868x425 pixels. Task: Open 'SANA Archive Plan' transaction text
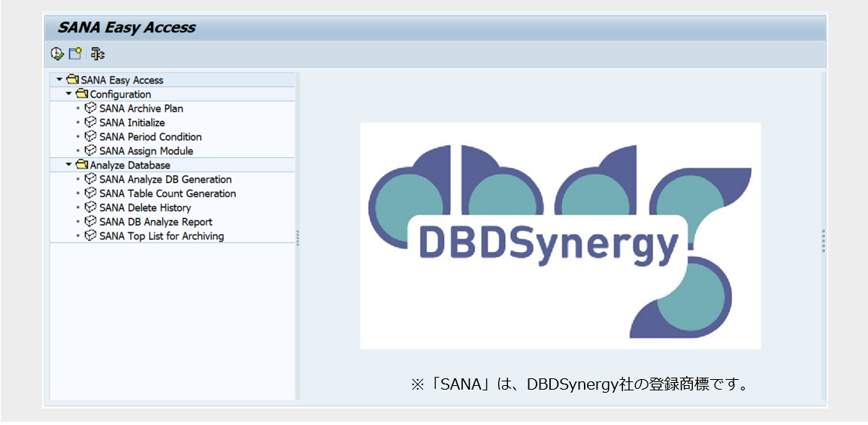(x=141, y=108)
